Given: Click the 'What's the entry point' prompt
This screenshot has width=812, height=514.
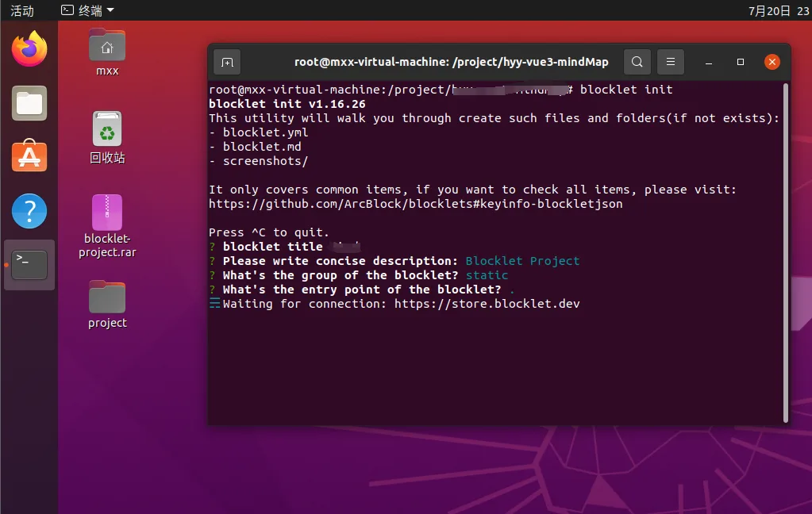Looking at the screenshot, I should 361,290.
